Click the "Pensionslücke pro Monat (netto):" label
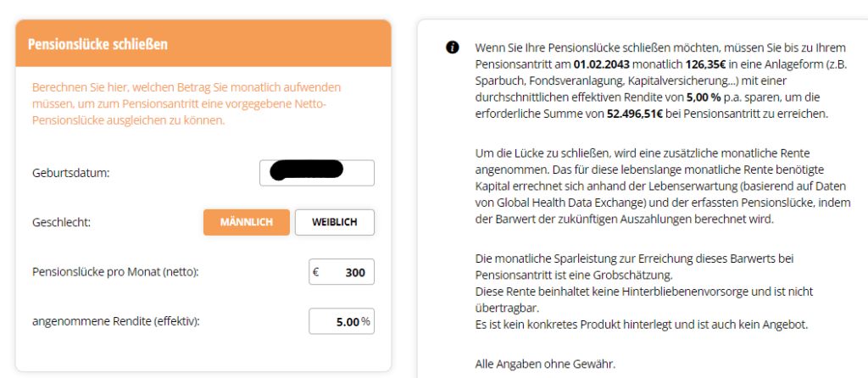The image size is (868, 378). click(x=120, y=272)
